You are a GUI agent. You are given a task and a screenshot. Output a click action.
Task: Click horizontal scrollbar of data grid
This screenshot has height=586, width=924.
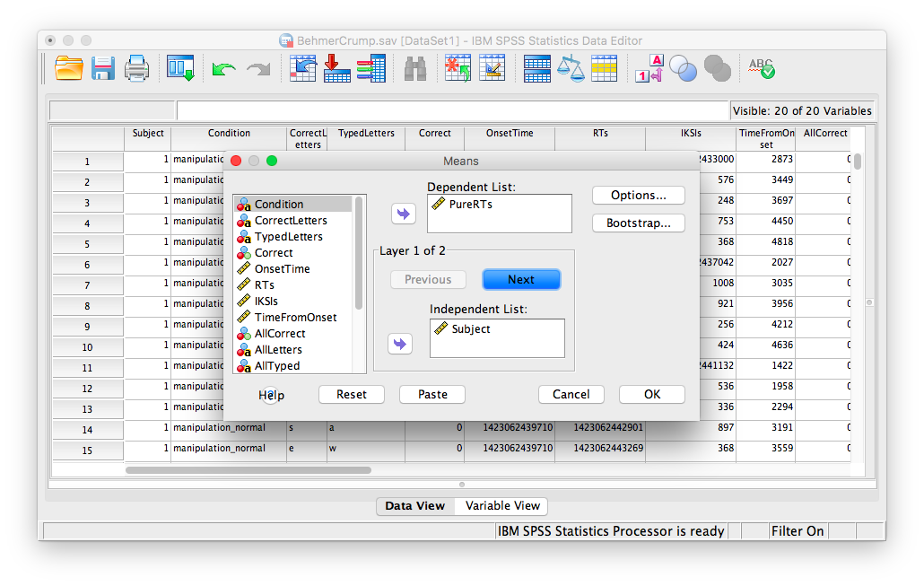[248, 470]
